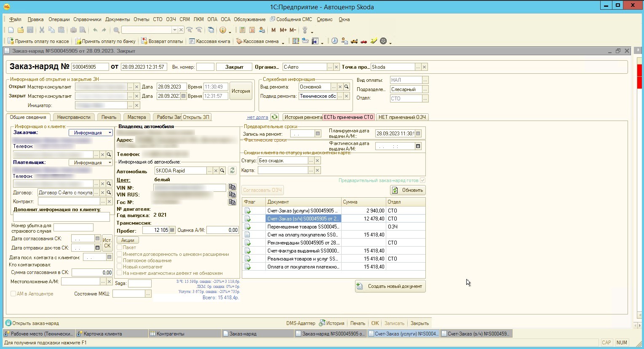Click the calculator icon in the toolbar
The height and width of the screenshot is (349, 644).
point(242,30)
